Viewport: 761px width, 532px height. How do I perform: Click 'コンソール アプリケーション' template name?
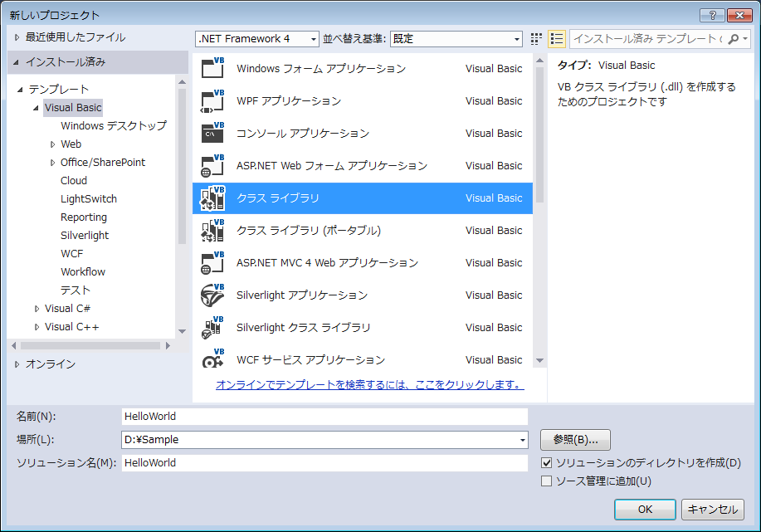click(x=303, y=133)
